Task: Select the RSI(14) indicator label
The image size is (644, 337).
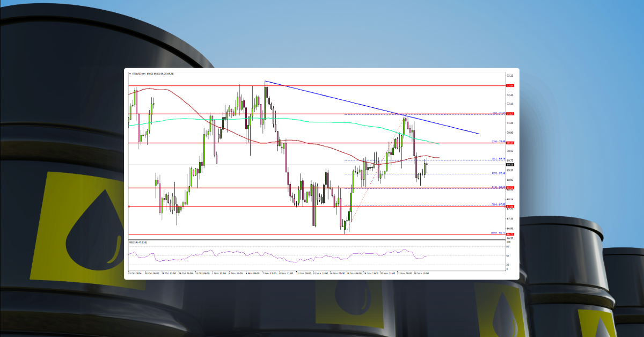Action: [135, 241]
